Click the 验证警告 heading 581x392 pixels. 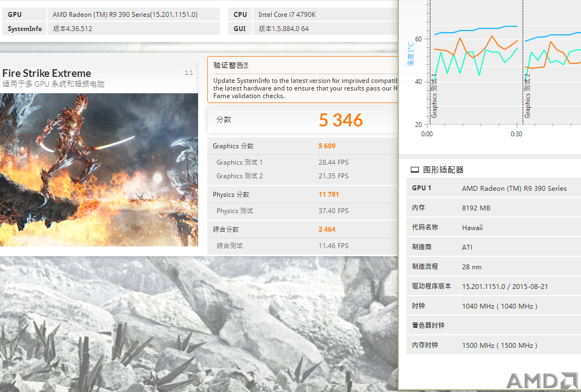click(x=228, y=65)
